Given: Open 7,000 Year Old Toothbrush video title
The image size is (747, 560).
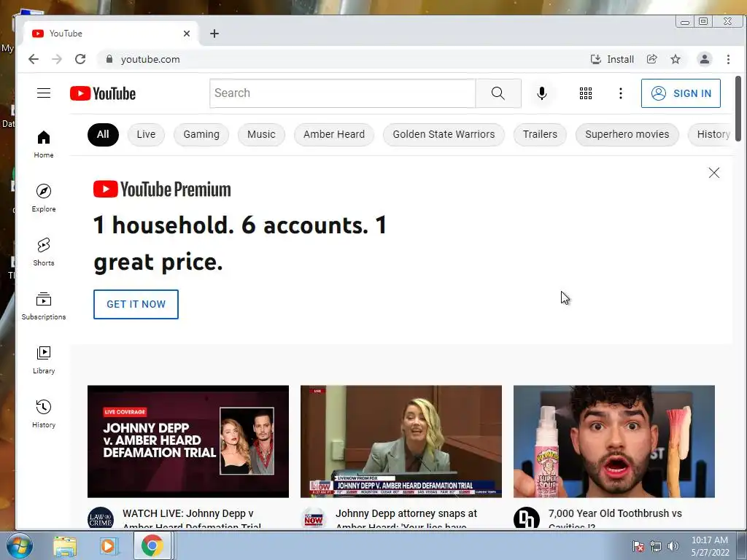Looking at the screenshot, I should click(615, 519).
